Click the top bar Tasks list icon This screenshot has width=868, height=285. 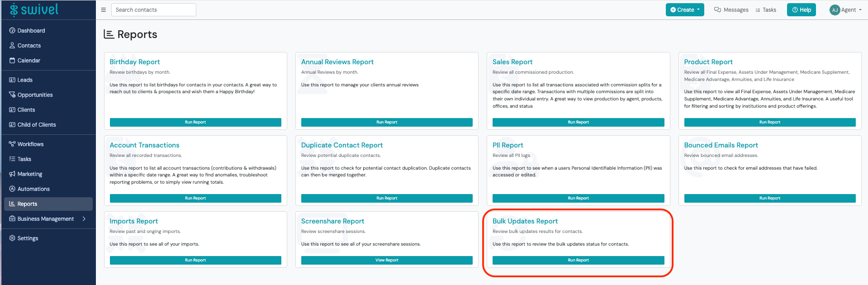tap(758, 10)
